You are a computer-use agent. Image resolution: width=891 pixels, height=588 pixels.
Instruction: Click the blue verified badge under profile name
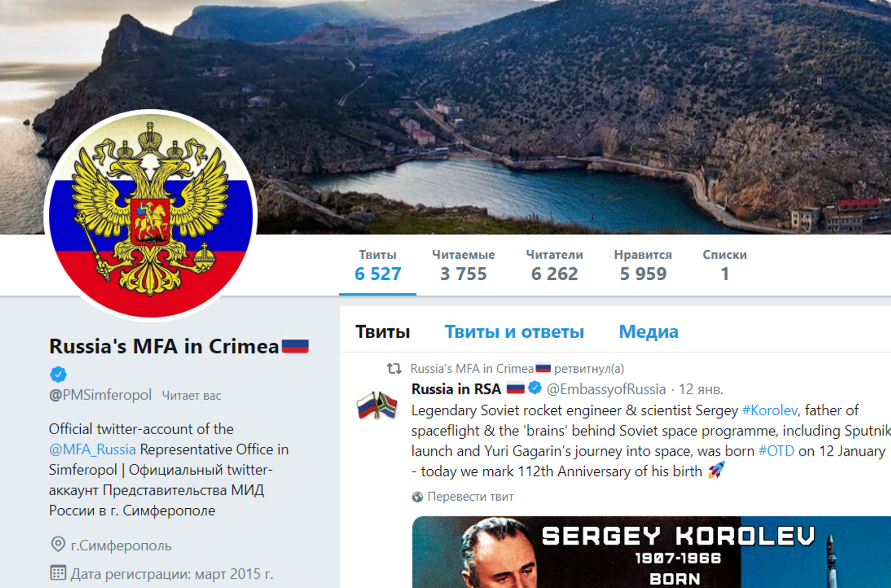tap(58, 374)
